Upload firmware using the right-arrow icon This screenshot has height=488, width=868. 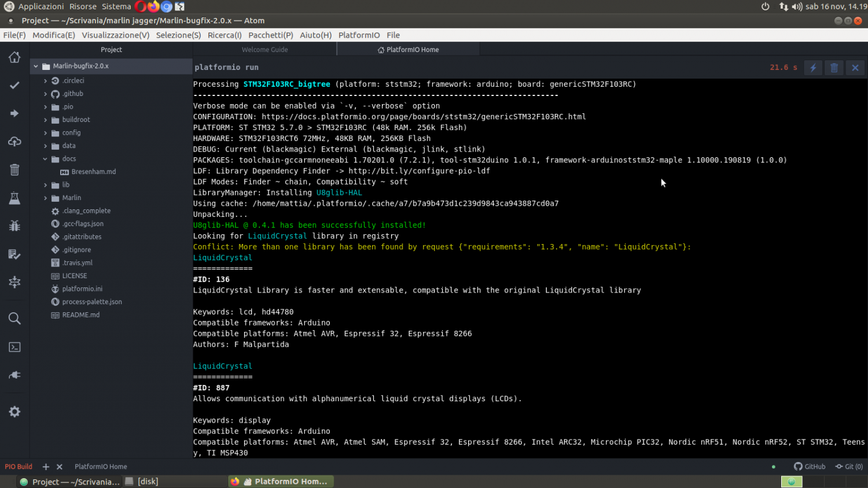click(x=14, y=113)
